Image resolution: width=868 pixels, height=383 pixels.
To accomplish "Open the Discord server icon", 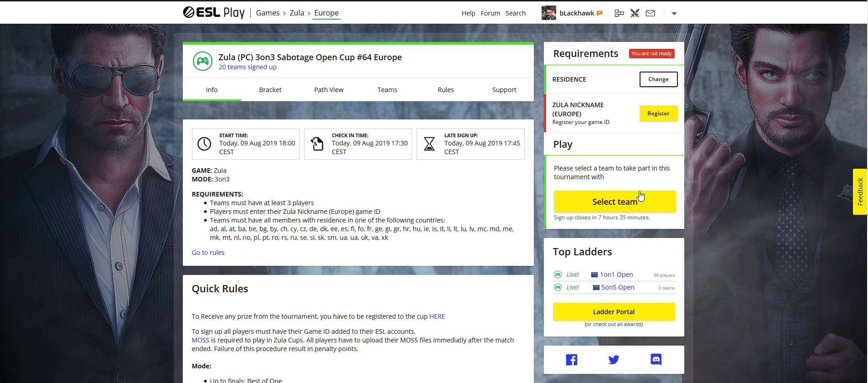I will pyautogui.click(x=656, y=360).
